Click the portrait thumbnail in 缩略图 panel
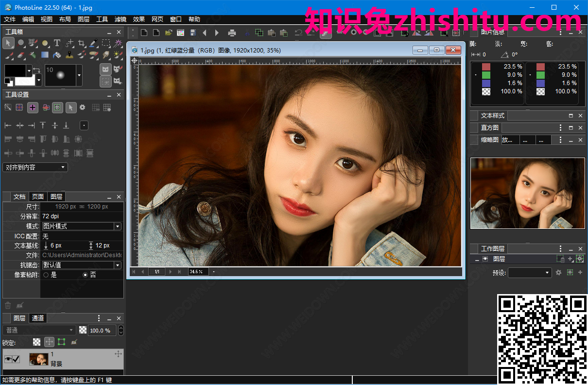The image size is (588, 385). tap(528, 193)
